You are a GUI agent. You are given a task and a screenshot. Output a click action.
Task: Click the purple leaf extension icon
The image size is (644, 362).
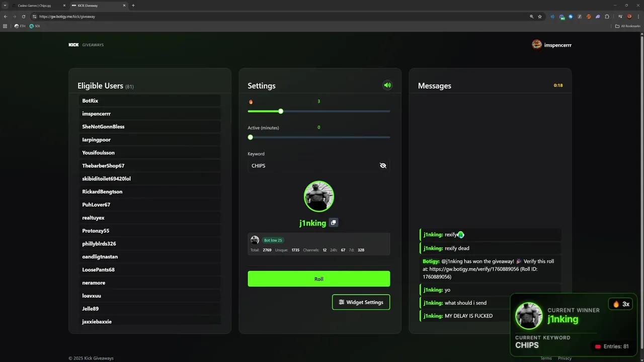(x=598, y=17)
